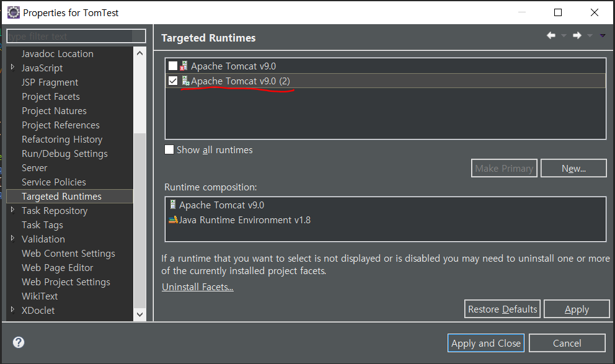The image size is (615, 364).
Task: Select Apache Tomcat v9.0 in Runtime composition
Action: coord(221,205)
